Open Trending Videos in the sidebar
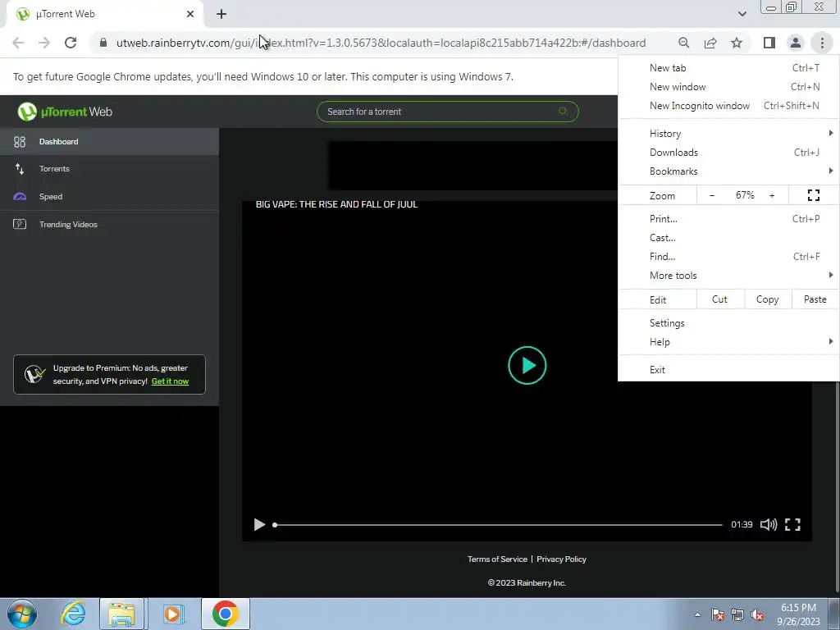 point(109,225)
